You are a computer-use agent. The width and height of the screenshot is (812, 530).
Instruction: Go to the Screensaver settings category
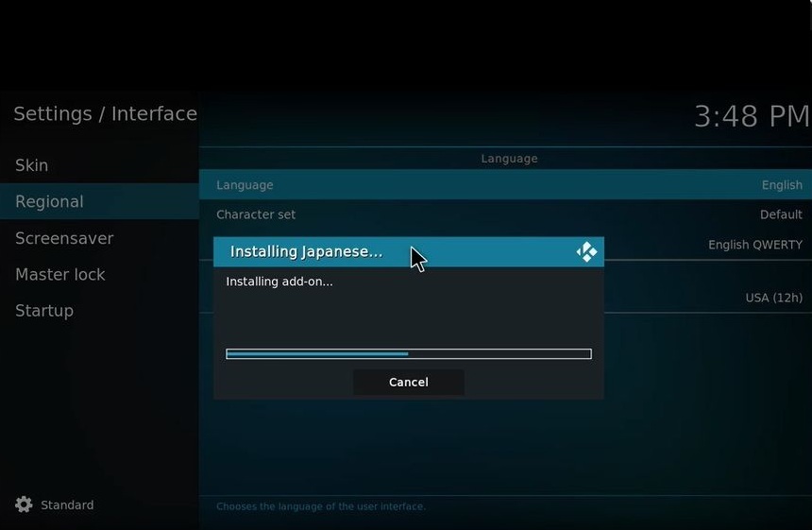pyautogui.click(x=64, y=238)
